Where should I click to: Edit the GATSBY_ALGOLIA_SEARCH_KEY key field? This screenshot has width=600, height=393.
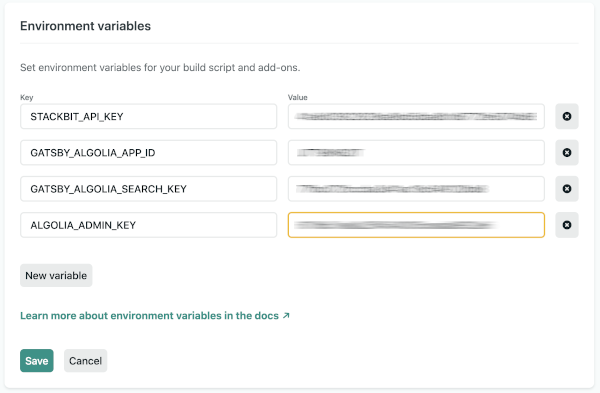coord(148,189)
